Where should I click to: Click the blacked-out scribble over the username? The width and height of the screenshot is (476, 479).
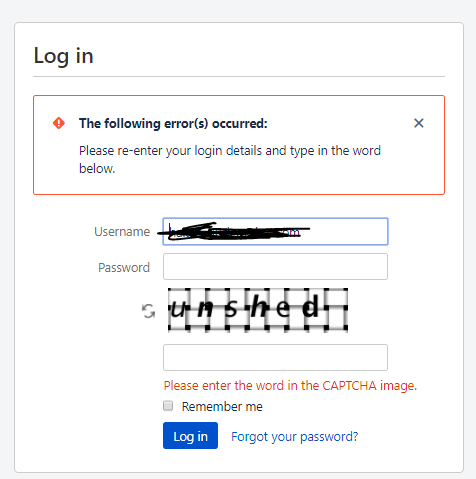click(233, 231)
